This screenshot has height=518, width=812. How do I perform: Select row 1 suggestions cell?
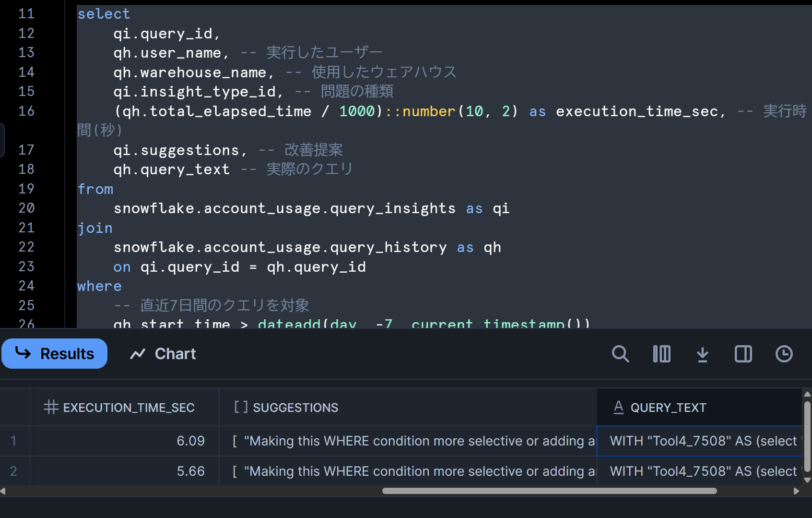point(408,441)
